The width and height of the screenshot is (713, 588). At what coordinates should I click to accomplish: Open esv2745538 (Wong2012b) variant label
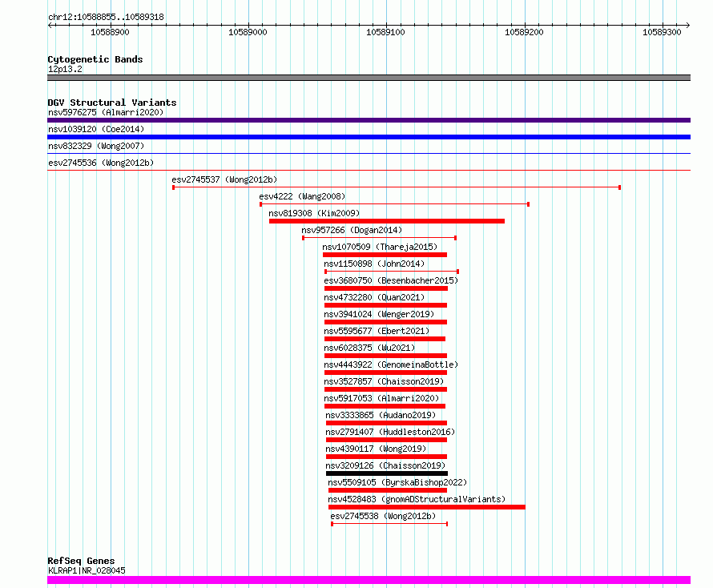383,516
